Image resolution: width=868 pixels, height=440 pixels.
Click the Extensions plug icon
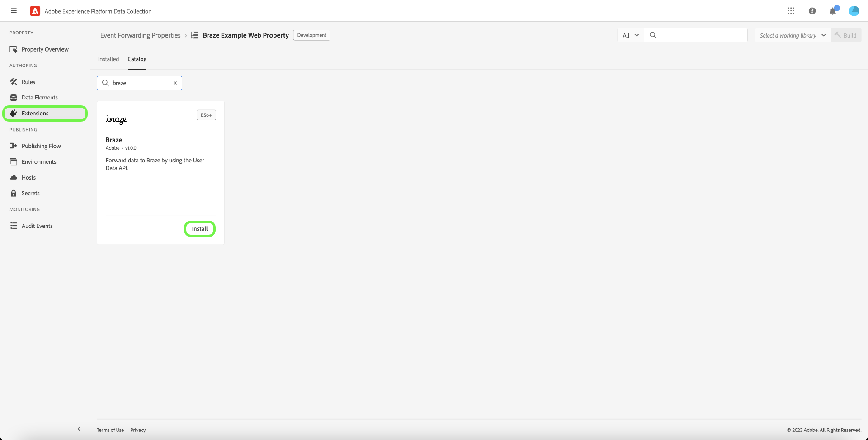click(x=14, y=114)
